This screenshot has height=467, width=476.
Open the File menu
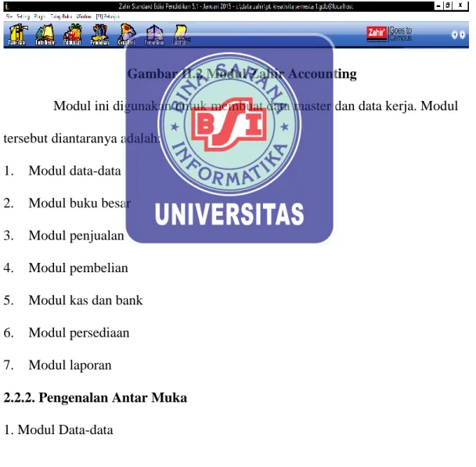point(9,16)
